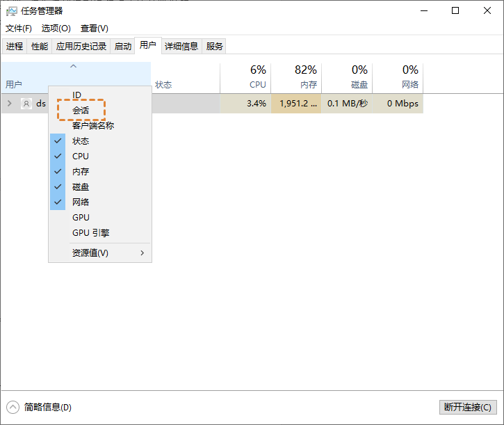The image size is (504, 425).
Task: Enable the GPU column option
Action: [100, 218]
